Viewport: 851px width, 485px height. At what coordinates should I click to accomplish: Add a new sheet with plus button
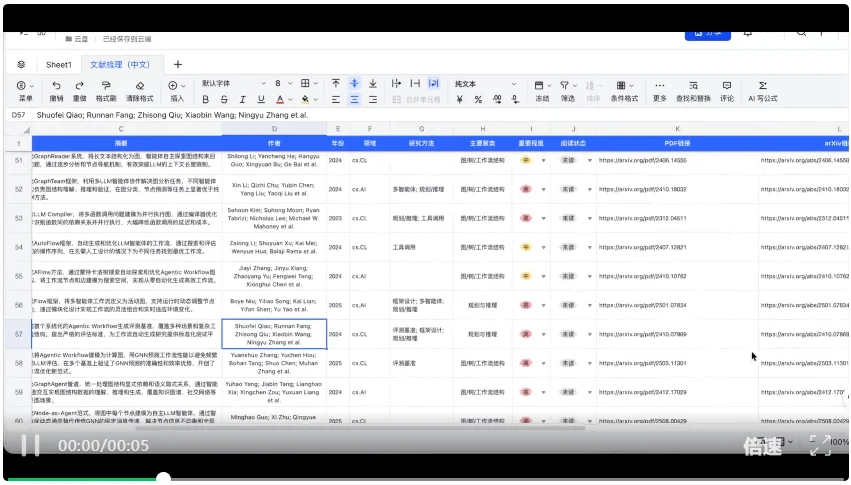coord(177,65)
